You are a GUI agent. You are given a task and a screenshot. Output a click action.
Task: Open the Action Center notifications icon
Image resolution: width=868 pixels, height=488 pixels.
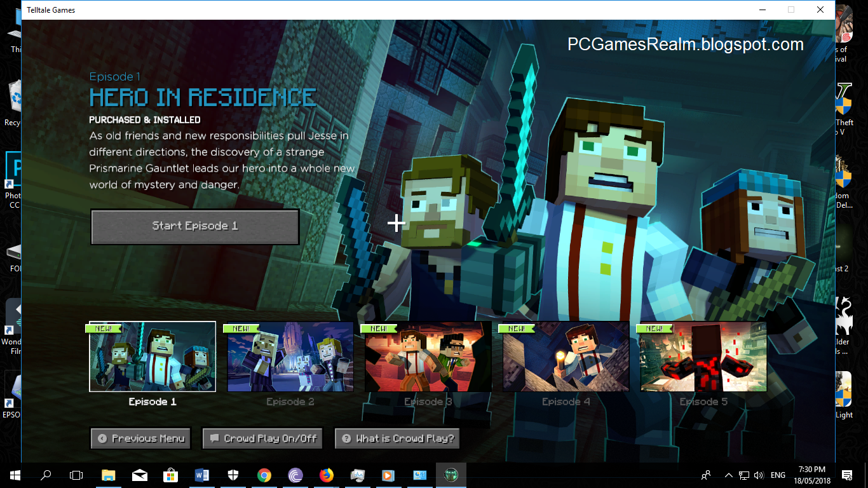point(847,475)
